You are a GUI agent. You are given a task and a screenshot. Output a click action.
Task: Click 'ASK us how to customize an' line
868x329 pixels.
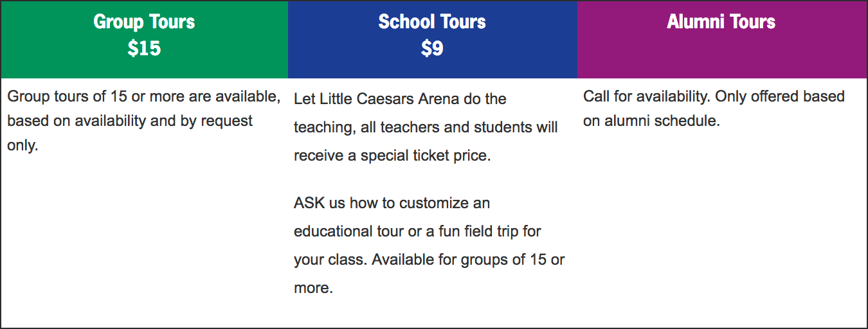click(392, 203)
